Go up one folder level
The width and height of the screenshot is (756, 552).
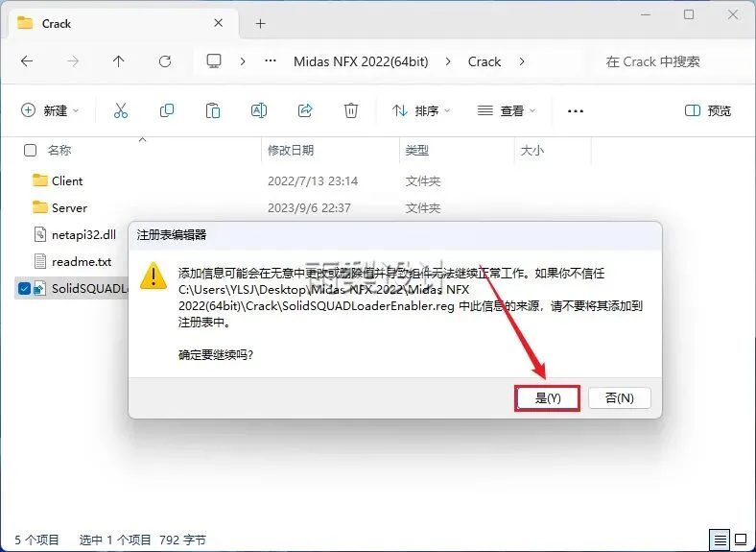119,61
